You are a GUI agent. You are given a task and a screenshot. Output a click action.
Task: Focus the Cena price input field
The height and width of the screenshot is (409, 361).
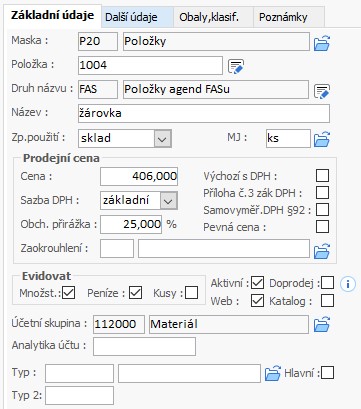click(139, 176)
